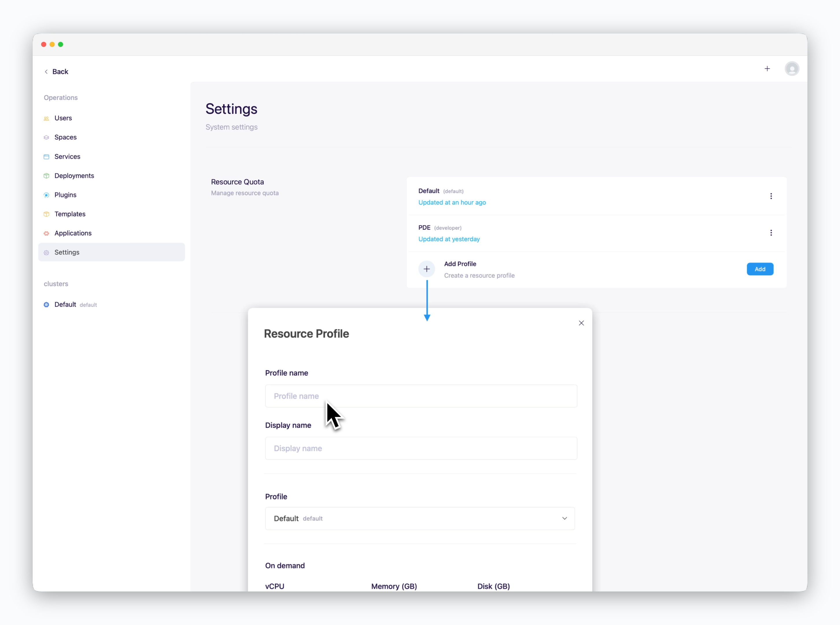This screenshot has width=840, height=625.
Task: Open more options for PDE quota profile
Action: [x=771, y=233]
